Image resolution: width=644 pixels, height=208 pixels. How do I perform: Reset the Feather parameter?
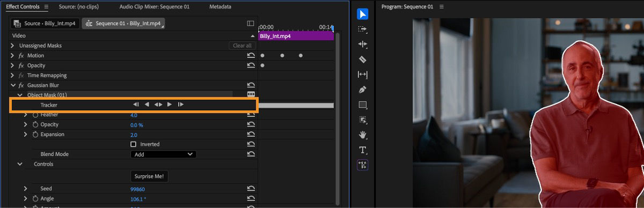[251, 115]
